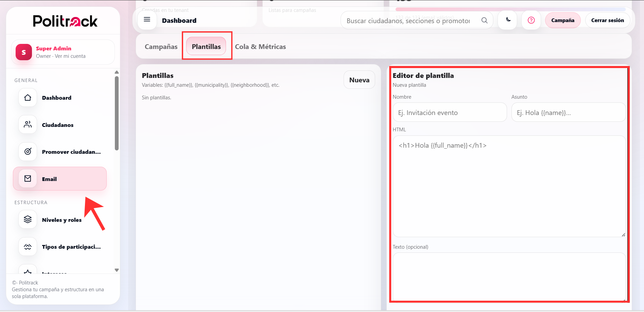The image size is (644, 312).
Task: Switch to the Campañas tab
Action: pos(161,46)
